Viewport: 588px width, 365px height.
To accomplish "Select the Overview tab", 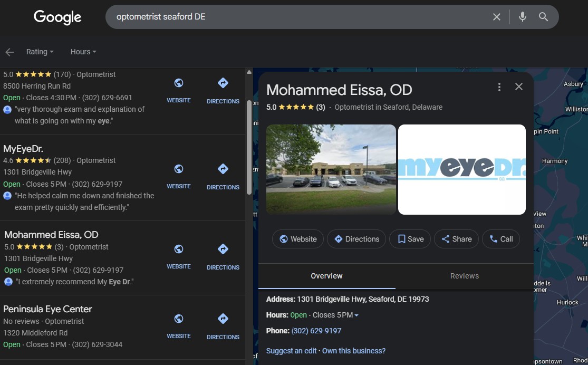I will coord(326,276).
